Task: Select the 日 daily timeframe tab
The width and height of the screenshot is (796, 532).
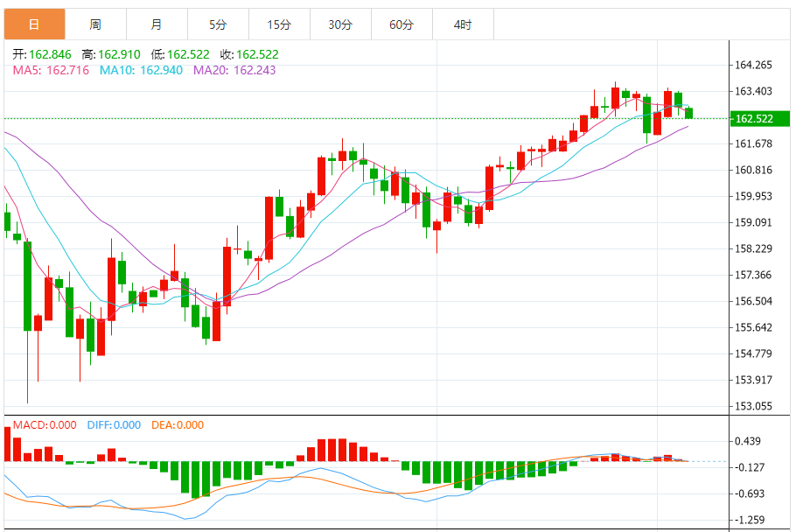Action: pyautogui.click(x=34, y=24)
